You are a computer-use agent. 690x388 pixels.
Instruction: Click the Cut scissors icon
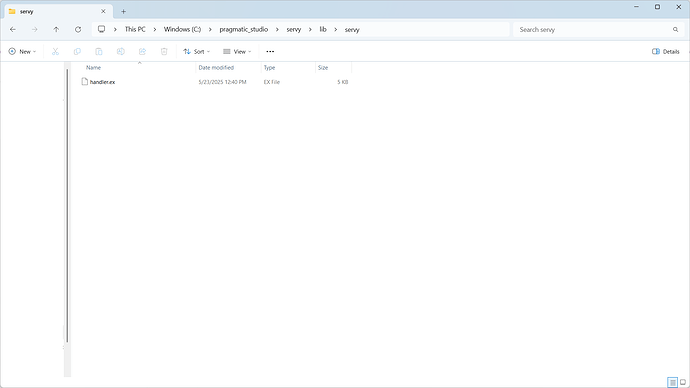pos(55,51)
